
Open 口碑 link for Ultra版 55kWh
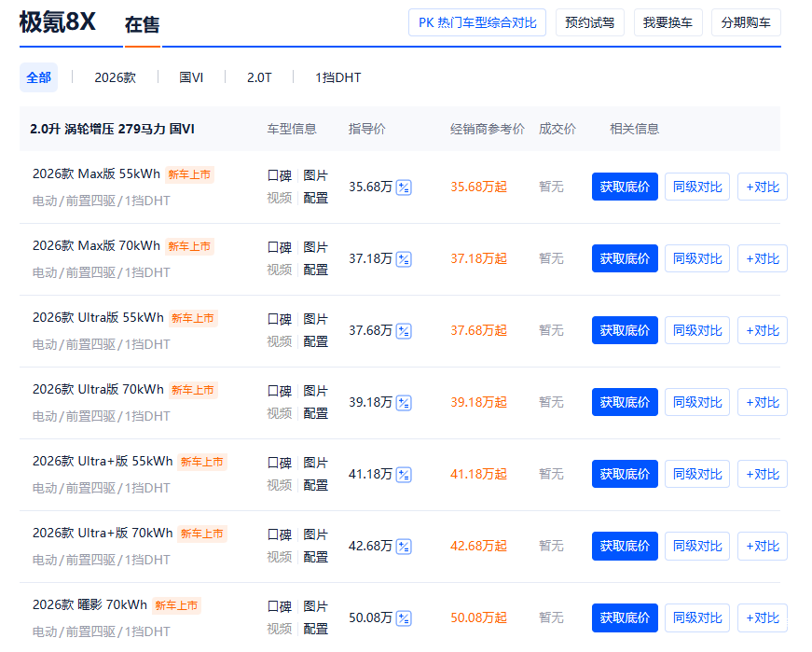(280, 319)
